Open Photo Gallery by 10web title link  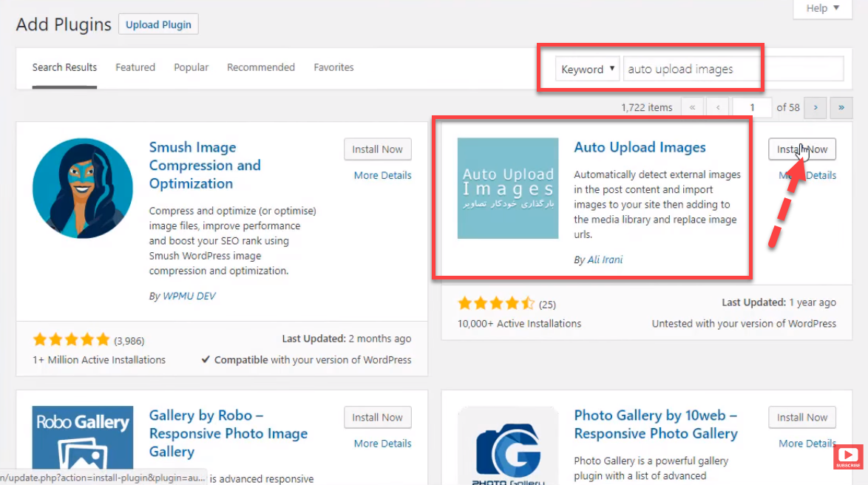(656, 424)
